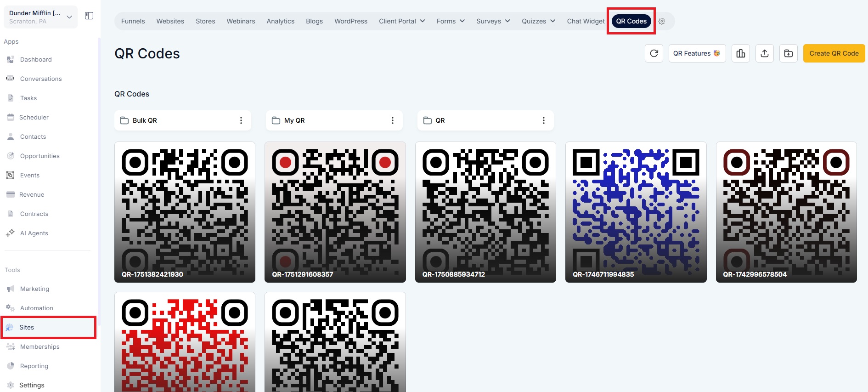Click the Scheduler calendar icon
Image resolution: width=868 pixels, height=392 pixels.
click(11, 117)
